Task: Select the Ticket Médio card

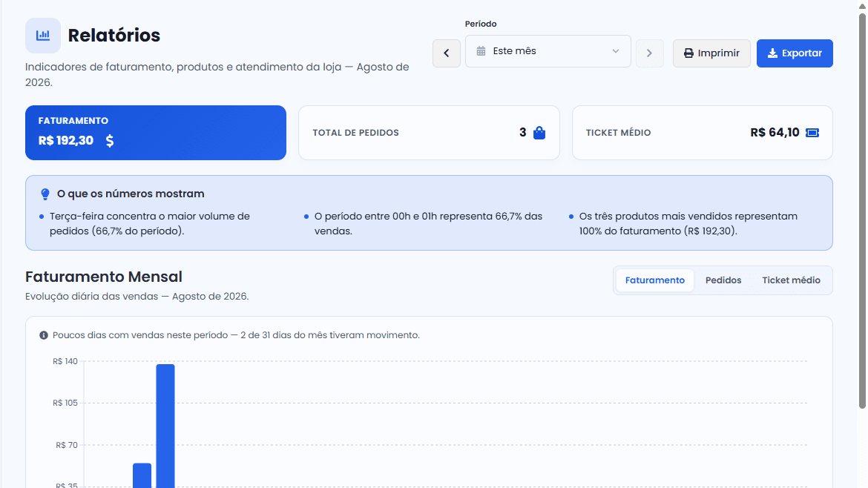Action: tap(703, 133)
